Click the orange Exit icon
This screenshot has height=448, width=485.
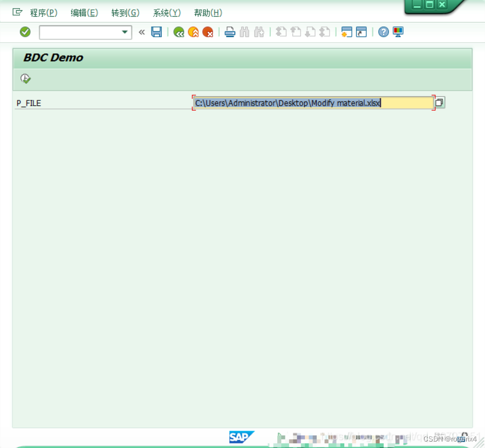193,32
